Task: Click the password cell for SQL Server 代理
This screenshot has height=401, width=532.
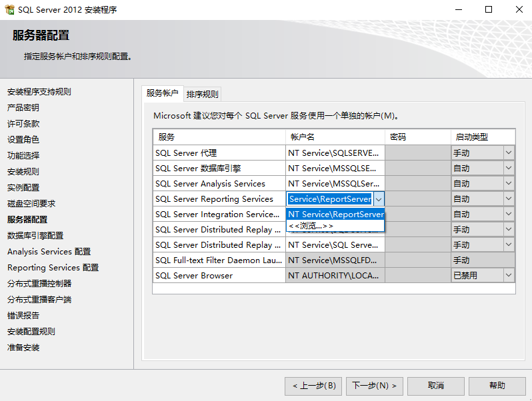Action: click(x=418, y=153)
